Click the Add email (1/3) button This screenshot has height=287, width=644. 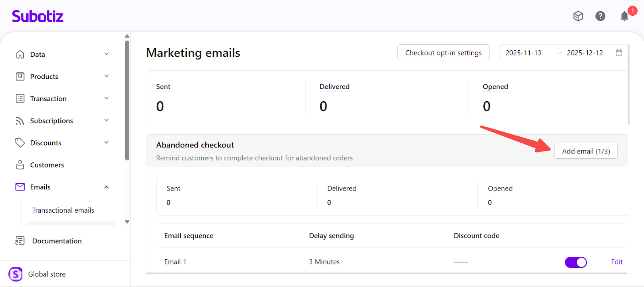tap(586, 151)
